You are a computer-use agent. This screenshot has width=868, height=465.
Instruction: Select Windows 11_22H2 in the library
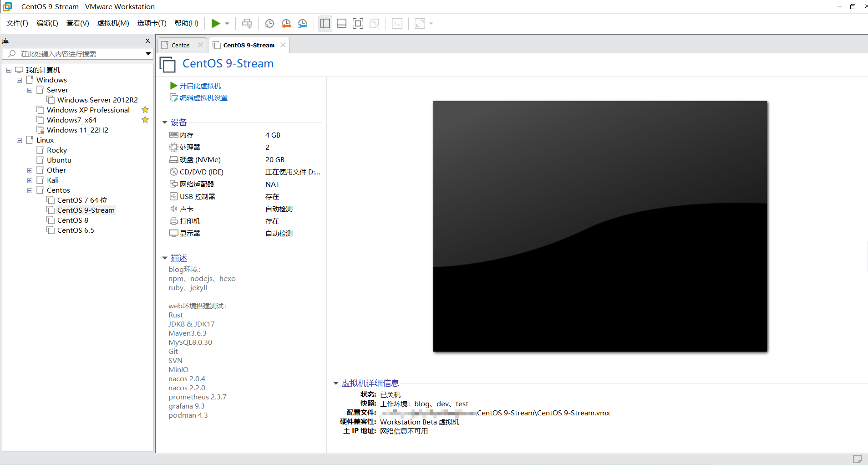click(77, 130)
